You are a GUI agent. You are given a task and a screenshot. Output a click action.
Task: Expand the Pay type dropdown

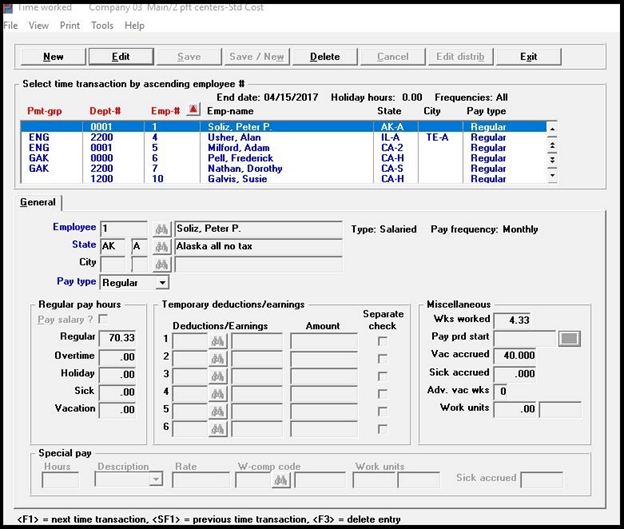click(162, 283)
